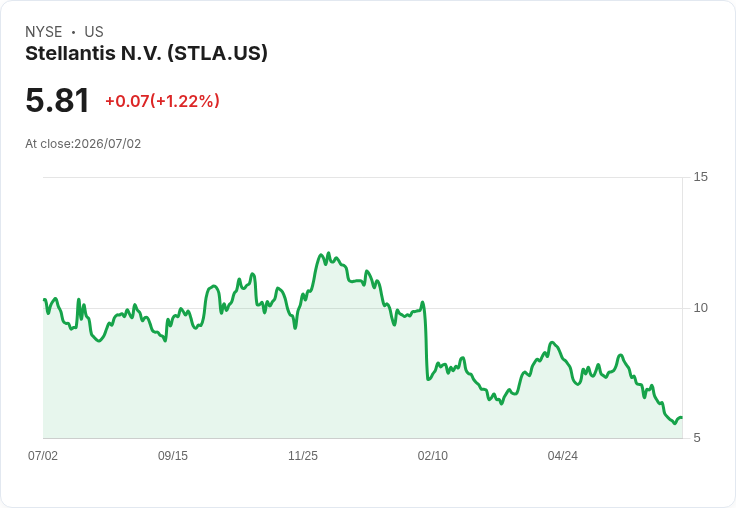Select the 11/25 date on x-axis
The height and width of the screenshot is (508, 736).
[x=303, y=456]
